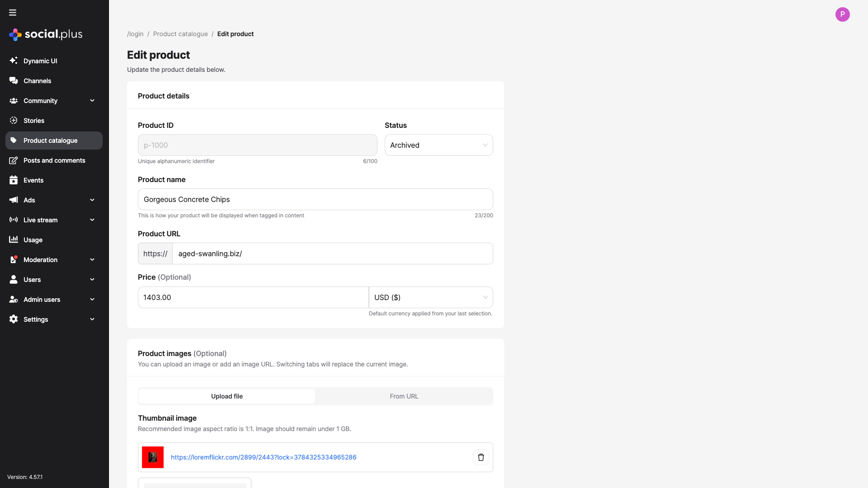The image size is (868, 488).
Task: Select the Events calendar icon
Action: [x=14, y=180]
